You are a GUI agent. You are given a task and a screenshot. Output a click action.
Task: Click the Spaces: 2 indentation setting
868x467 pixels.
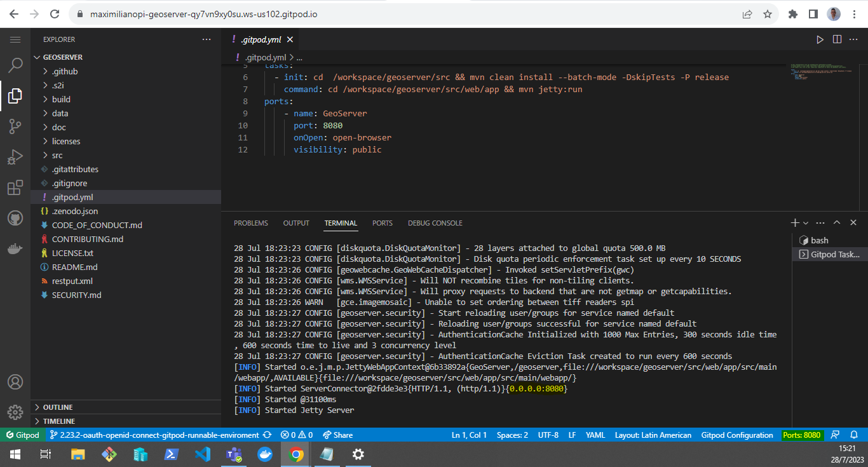click(x=512, y=435)
